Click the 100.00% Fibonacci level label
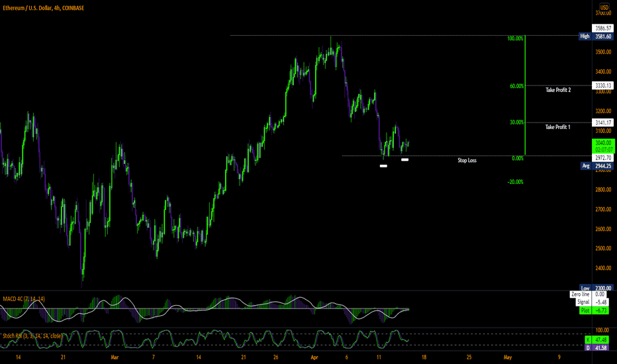The image size is (617, 364). [516, 38]
